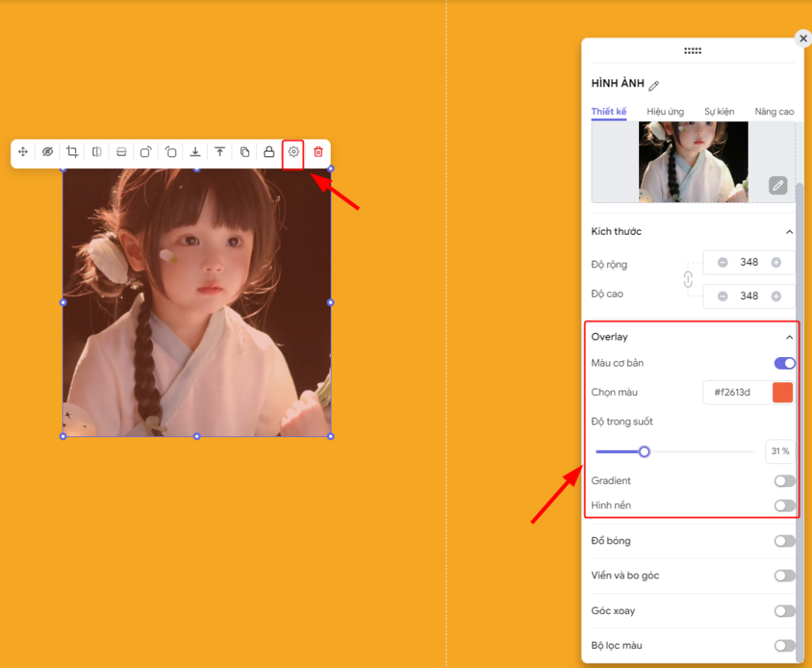Select the crop tool
The height and width of the screenshot is (668, 812).
click(x=72, y=152)
